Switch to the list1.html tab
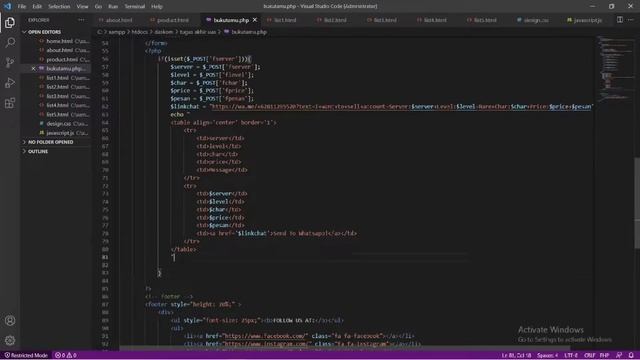 coord(285,20)
